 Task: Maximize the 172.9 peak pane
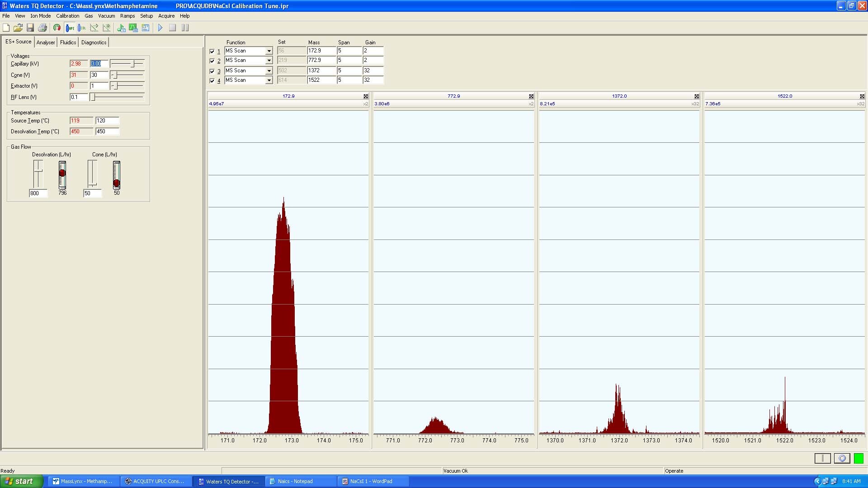(366, 96)
